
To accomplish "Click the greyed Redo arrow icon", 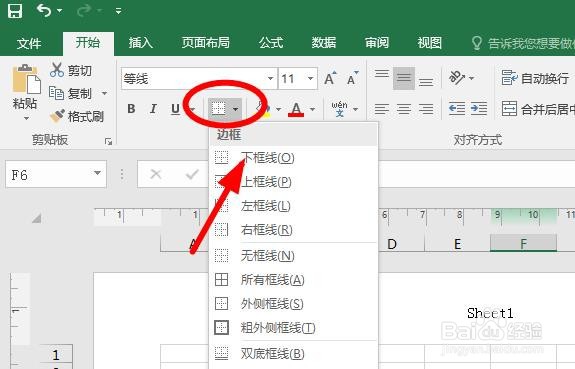I will pyautogui.click(x=84, y=11).
